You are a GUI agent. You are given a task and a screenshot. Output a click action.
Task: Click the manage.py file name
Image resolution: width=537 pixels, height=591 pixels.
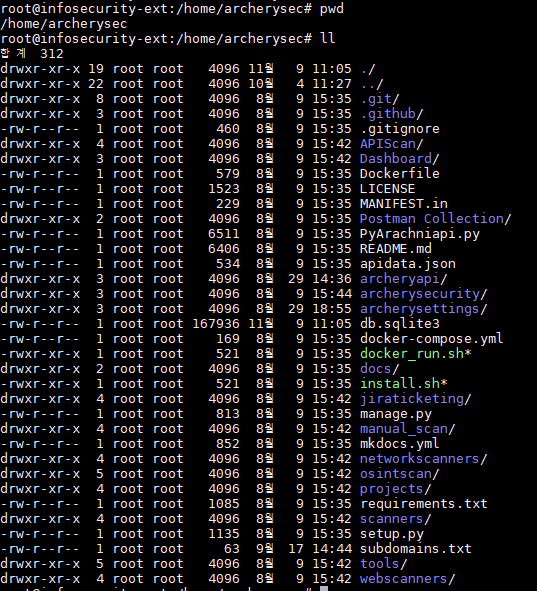point(396,414)
